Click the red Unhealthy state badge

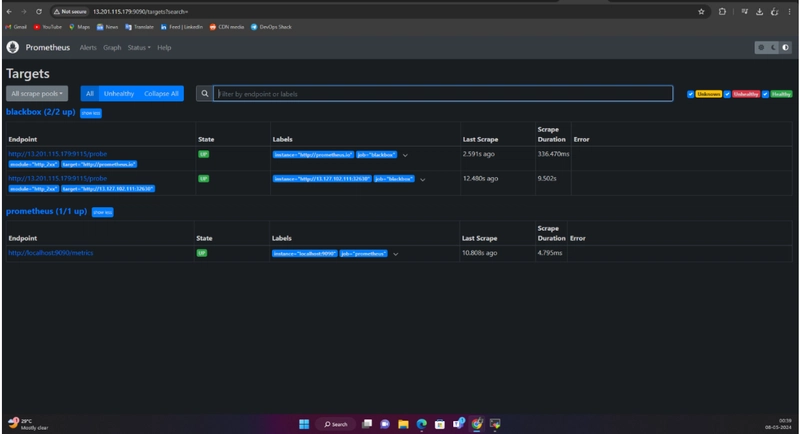[746, 94]
